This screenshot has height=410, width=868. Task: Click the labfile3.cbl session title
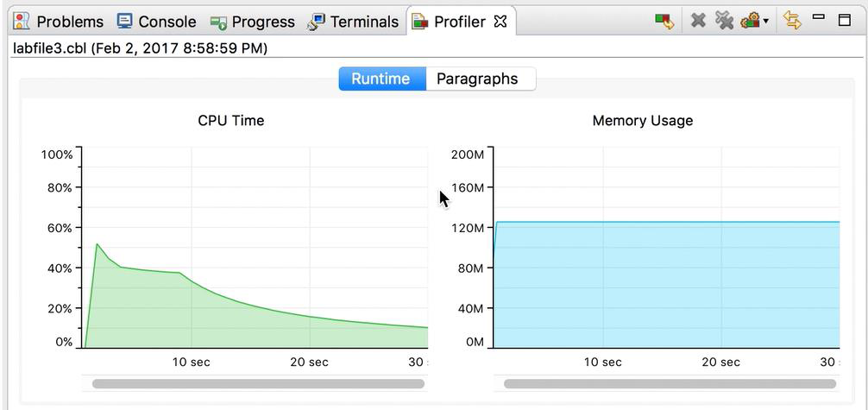140,48
